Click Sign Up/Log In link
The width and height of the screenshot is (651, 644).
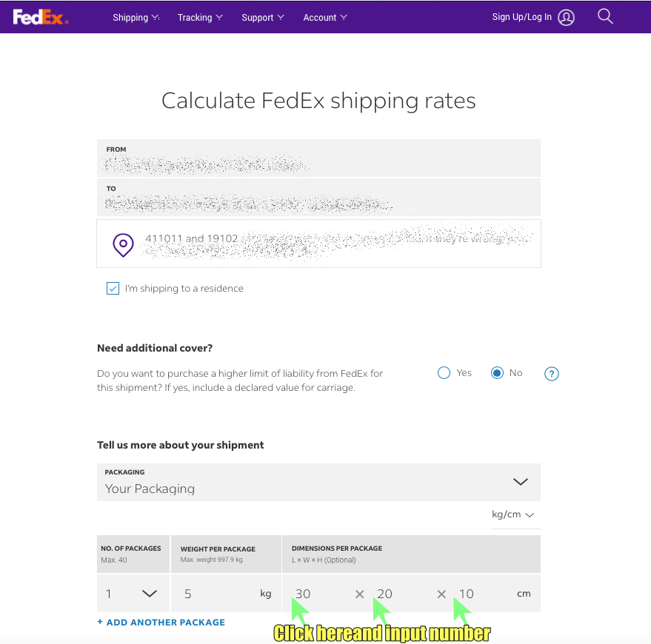coord(521,17)
